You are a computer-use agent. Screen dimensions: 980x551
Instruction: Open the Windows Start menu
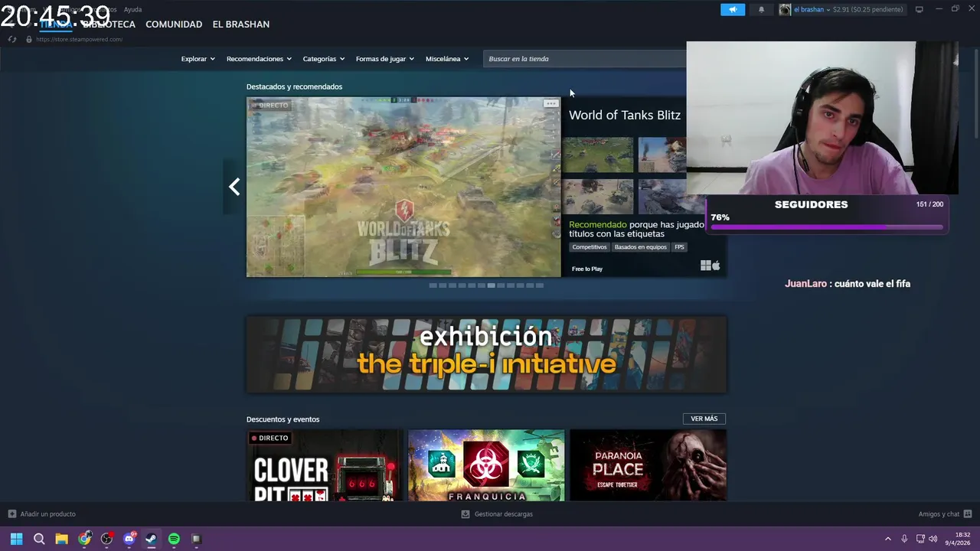click(16, 539)
